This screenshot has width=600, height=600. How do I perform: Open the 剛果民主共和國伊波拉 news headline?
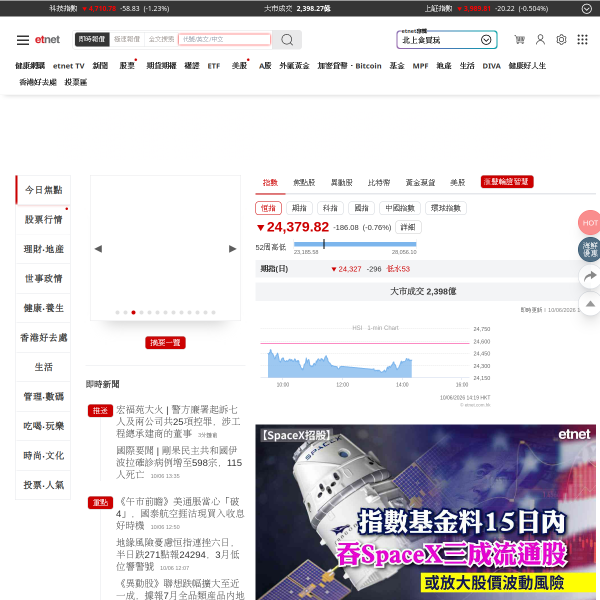[x=179, y=462]
